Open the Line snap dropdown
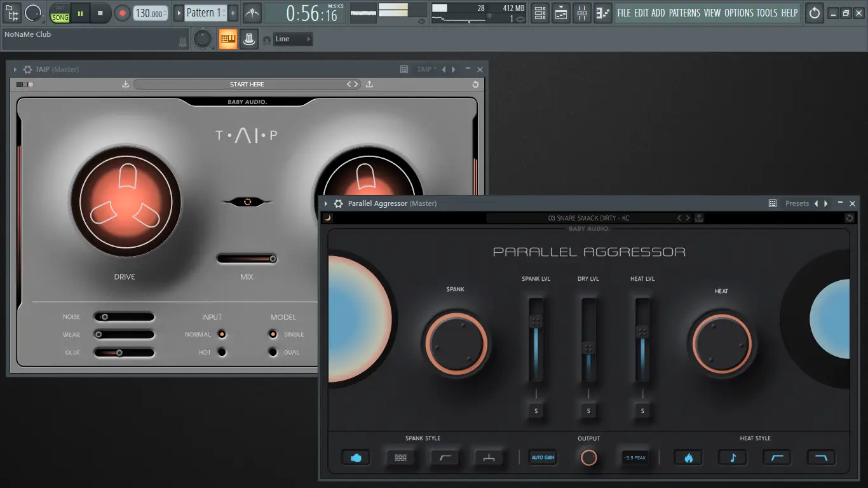This screenshot has height=488, width=868. (x=293, y=39)
